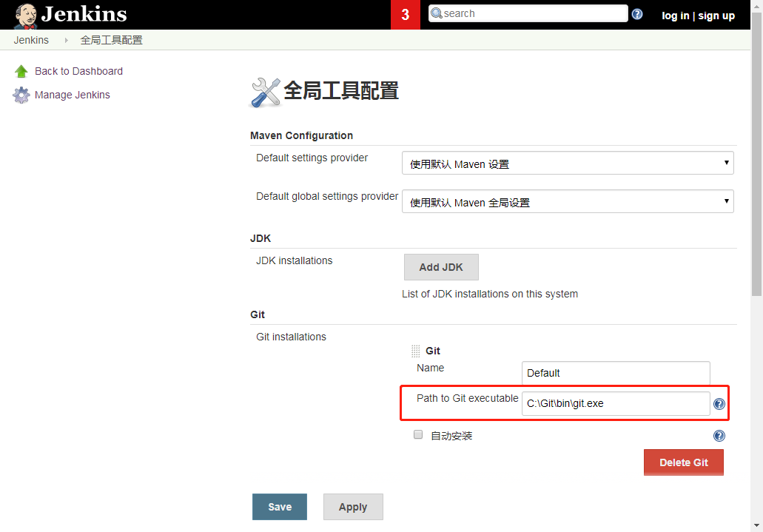Click the breadcrumb arrow after Jenkins
Viewport: 763px width, 532px height.
[x=66, y=40]
